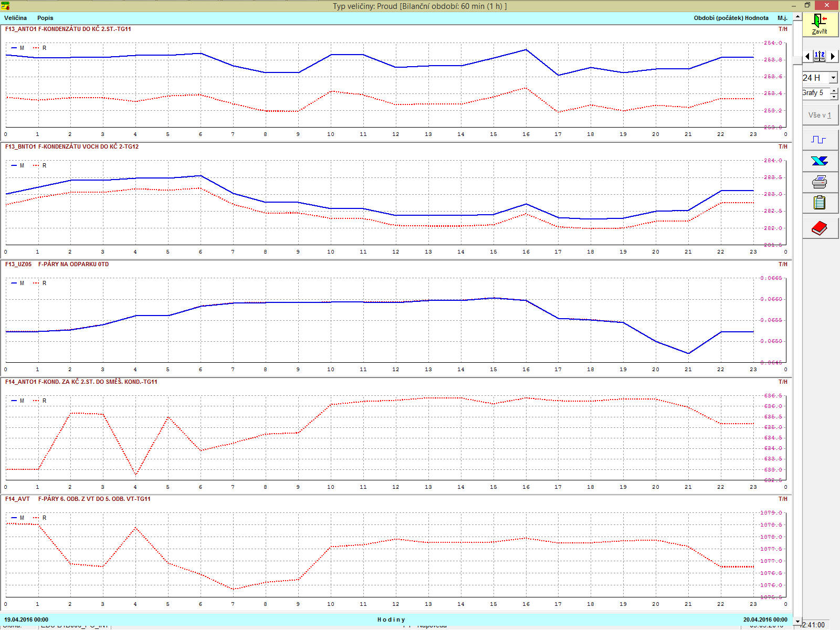Click the R legend in F14_ANTO1 graph
Image resolution: width=840 pixels, height=630 pixels.
[x=40, y=401]
